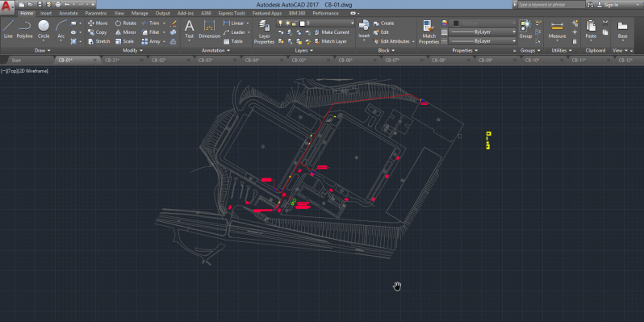The width and height of the screenshot is (644, 322).
Task: Click the Paste clipboard button
Action: click(x=591, y=30)
